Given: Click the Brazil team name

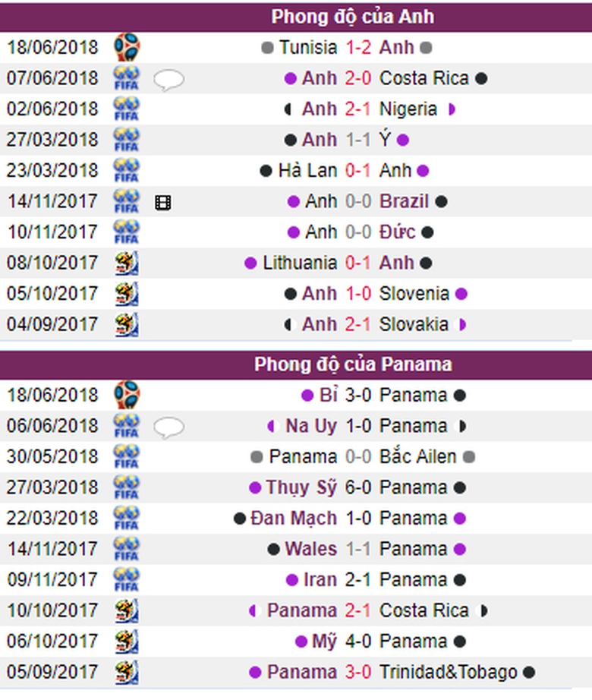Looking at the screenshot, I should [x=405, y=202].
